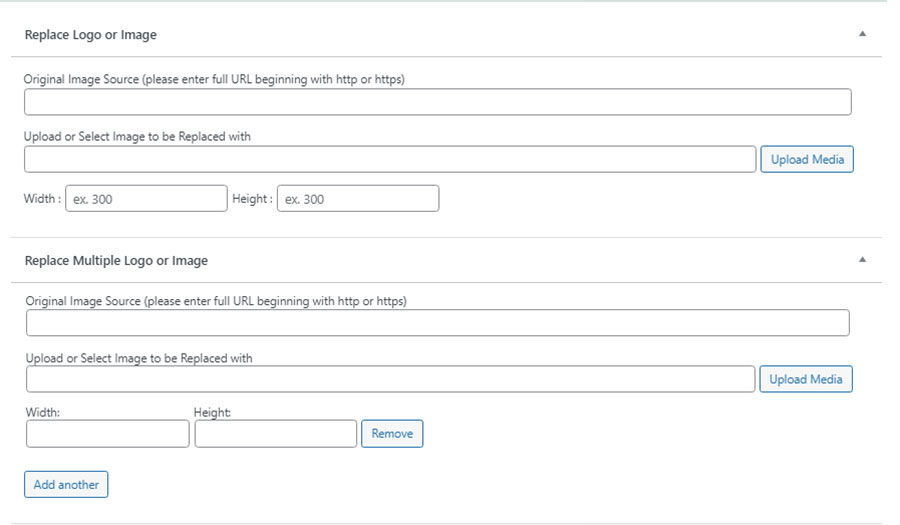
Task: Focus the empty Width field next to Remove
Action: coord(107,434)
